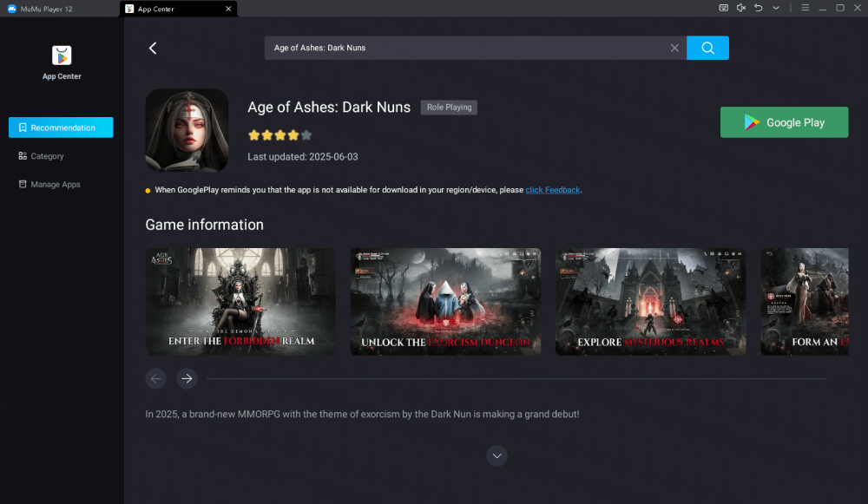868x504 pixels.
Task: Click the screenshot carousel progress bar
Action: coord(517,379)
